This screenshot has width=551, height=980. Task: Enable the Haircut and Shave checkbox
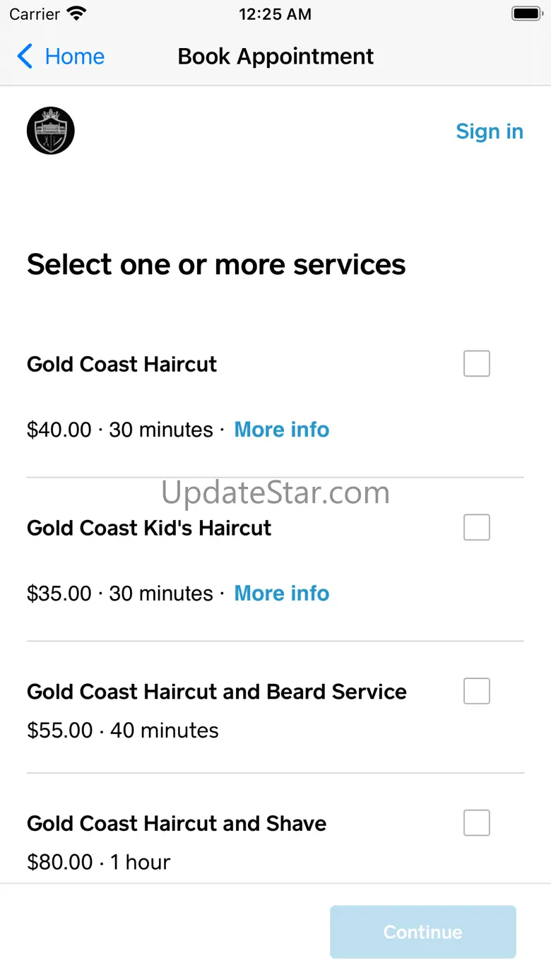[x=476, y=822]
